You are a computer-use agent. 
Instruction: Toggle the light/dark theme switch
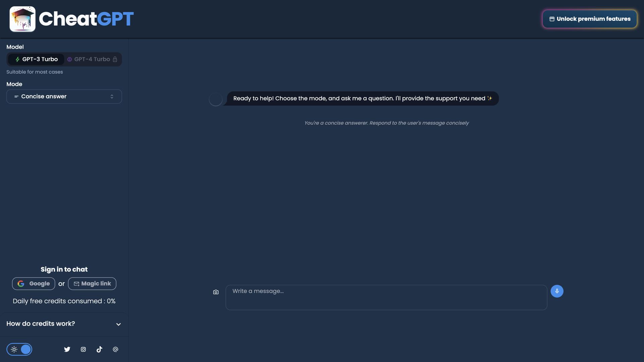(x=19, y=349)
